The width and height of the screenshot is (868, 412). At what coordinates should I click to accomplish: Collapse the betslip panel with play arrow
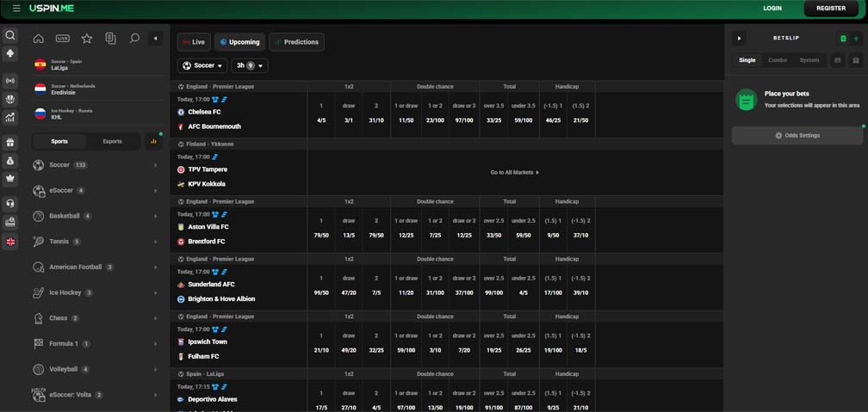[x=739, y=38]
